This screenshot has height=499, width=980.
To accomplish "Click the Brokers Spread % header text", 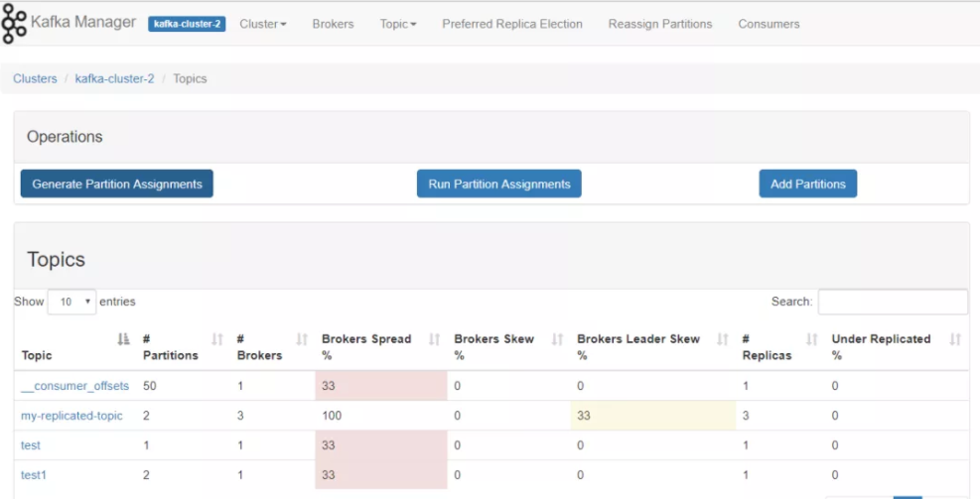I will coord(366,347).
